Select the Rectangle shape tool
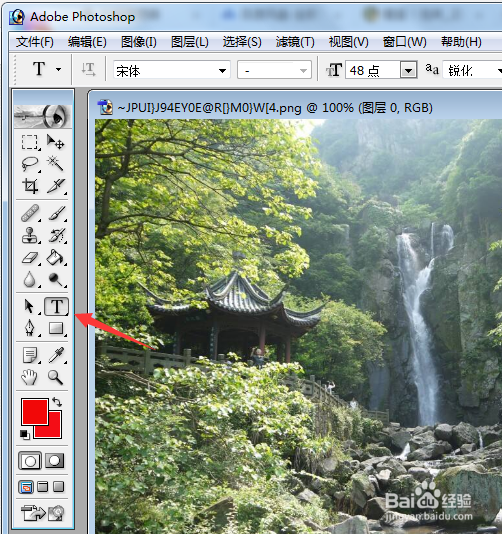The image size is (502, 534). pyautogui.click(x=56, y=328)
